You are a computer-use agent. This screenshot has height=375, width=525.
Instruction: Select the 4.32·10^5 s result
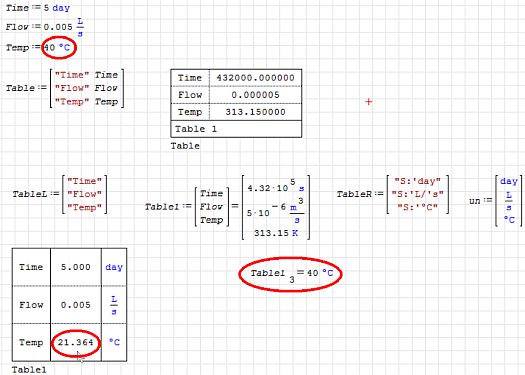[x=276, y=185]
